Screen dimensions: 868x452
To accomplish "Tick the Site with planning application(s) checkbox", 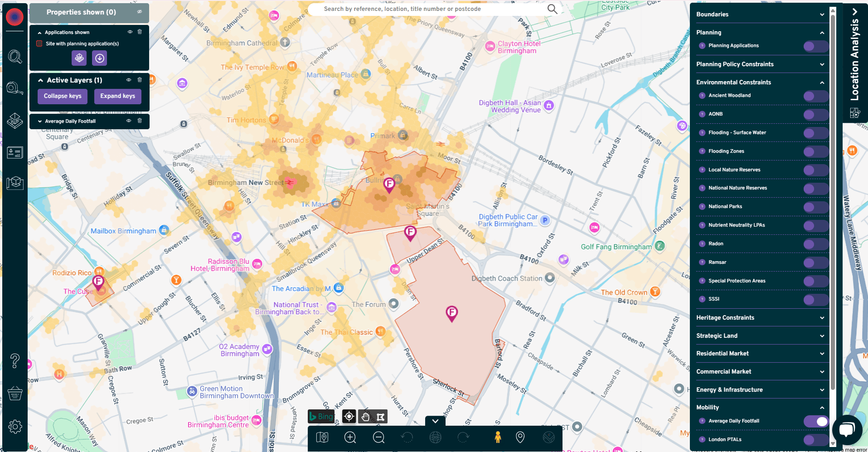I will coord(39,44).
